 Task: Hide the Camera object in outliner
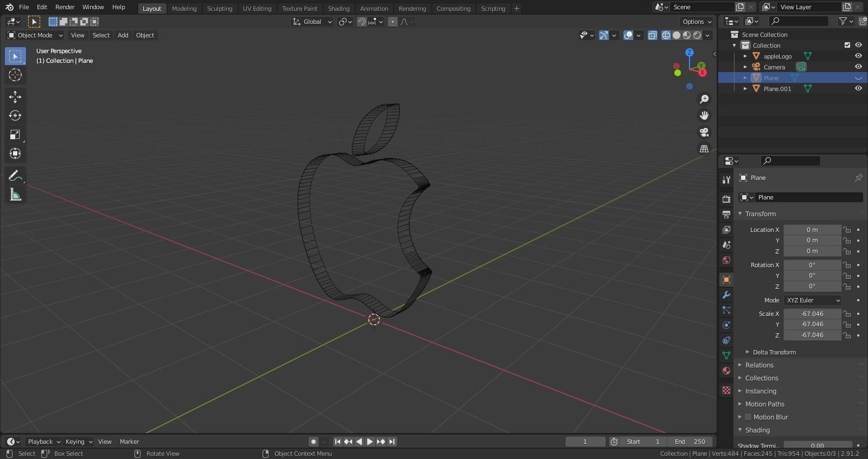(858, 67)
